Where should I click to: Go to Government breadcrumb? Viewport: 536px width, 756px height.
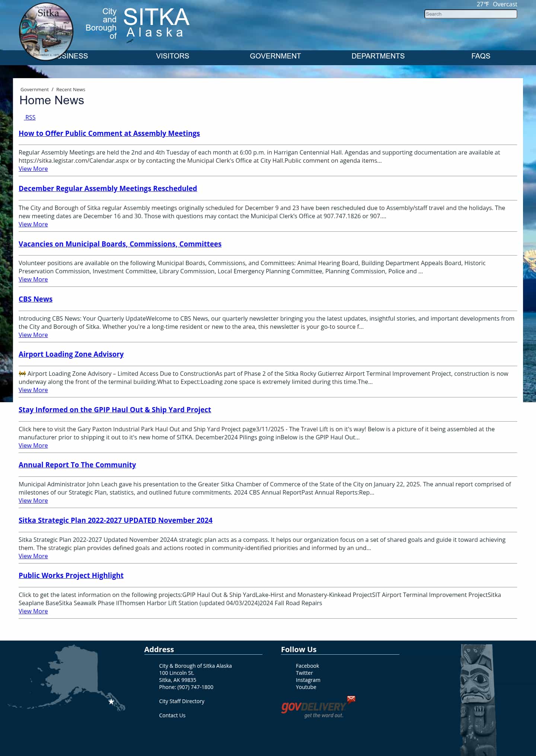coord(35,89)
